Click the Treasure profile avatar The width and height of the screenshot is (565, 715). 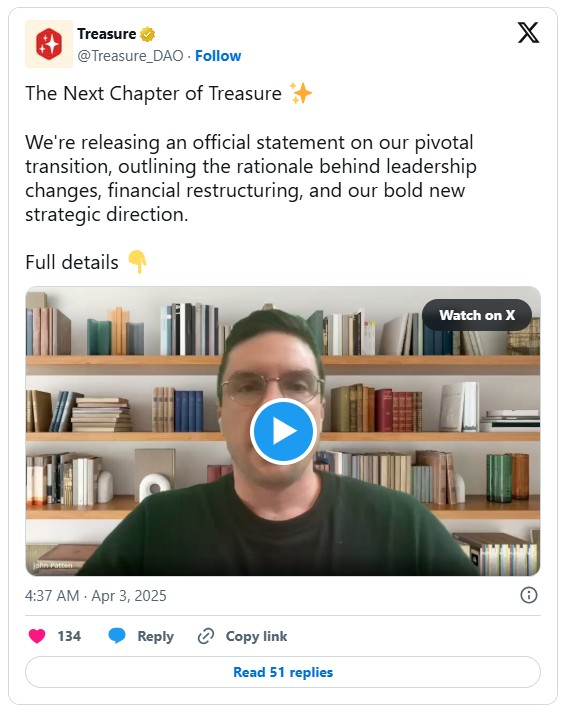pos(49,44)
